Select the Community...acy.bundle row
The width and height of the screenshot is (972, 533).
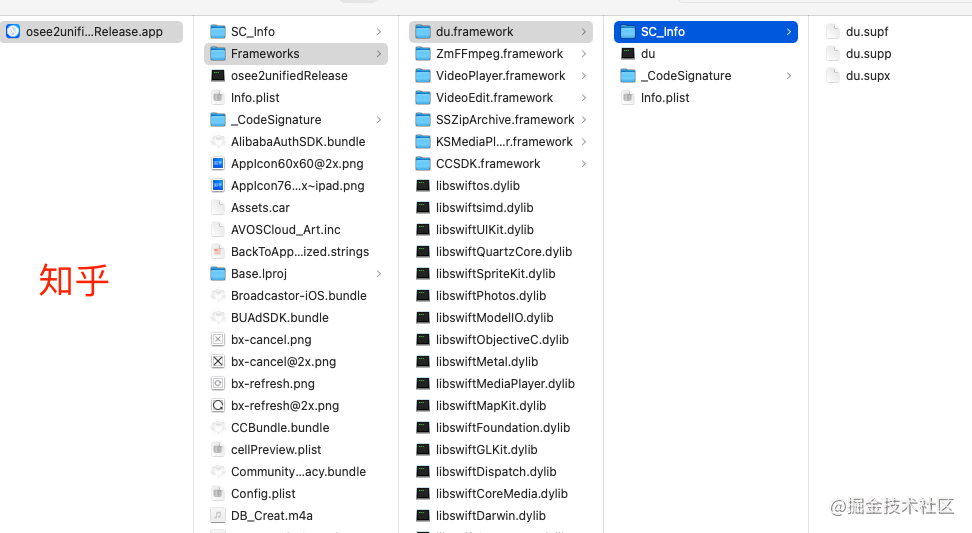296,472
